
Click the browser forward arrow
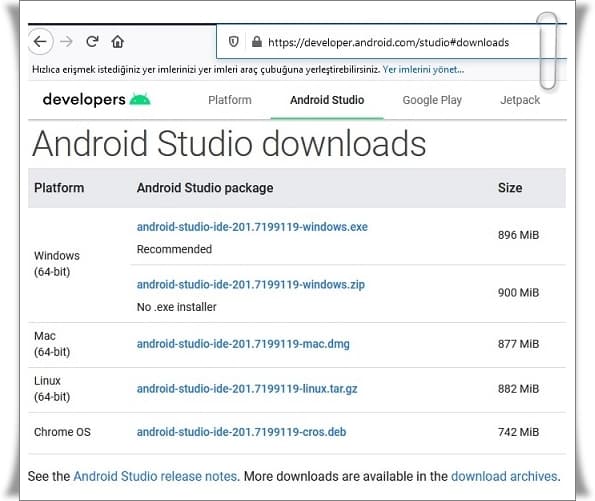pyautogui.click(x=66, y=41)
